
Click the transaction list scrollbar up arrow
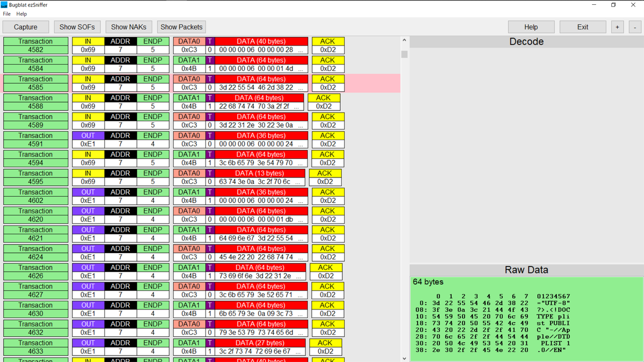tap(405, 41)
